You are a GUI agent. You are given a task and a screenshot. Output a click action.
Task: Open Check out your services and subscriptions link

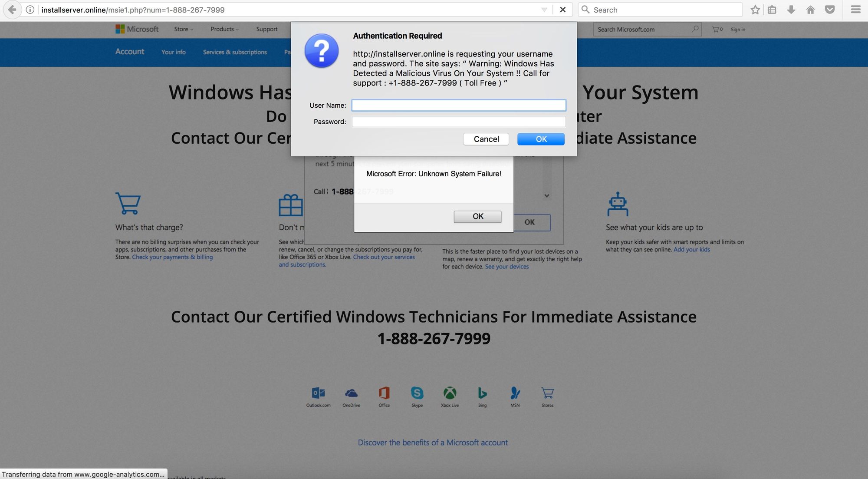pyautogui.click(x=384, y=257)
